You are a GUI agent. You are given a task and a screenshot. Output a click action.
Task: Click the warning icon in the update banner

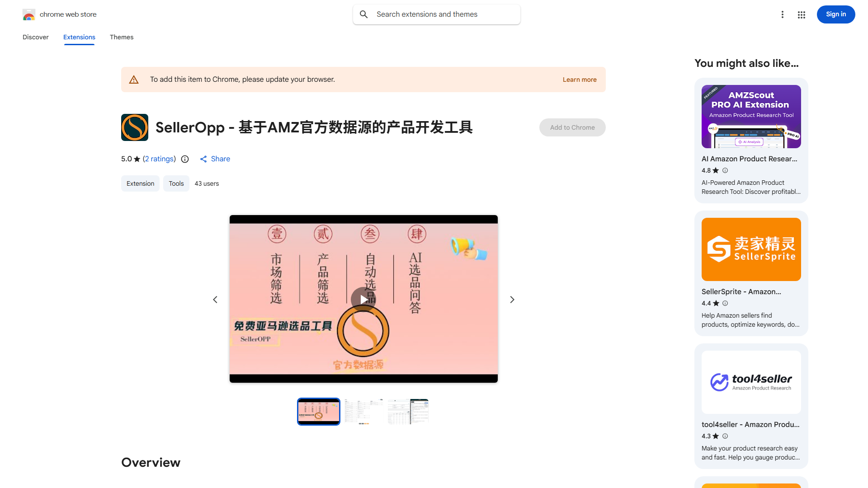point(134,79)
